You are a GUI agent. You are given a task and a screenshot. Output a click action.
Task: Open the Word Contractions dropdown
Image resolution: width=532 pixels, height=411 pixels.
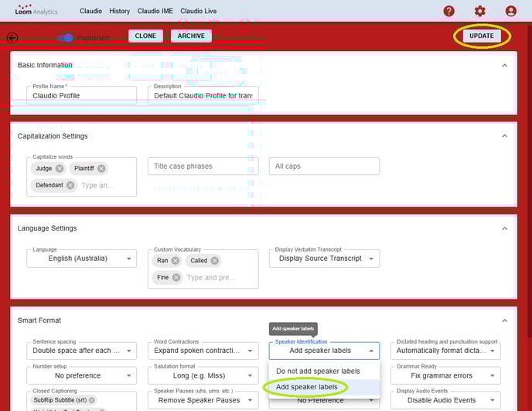pos(203,351)
